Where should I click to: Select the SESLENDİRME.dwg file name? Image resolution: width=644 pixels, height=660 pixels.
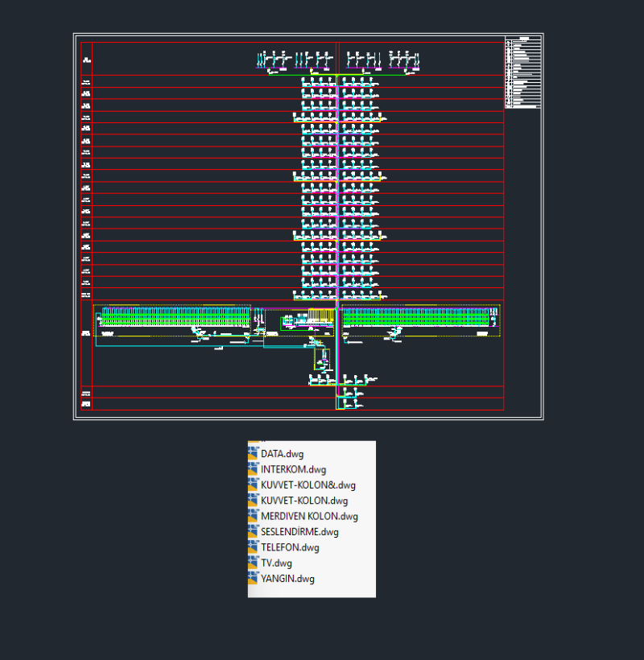tap(299, 531)
